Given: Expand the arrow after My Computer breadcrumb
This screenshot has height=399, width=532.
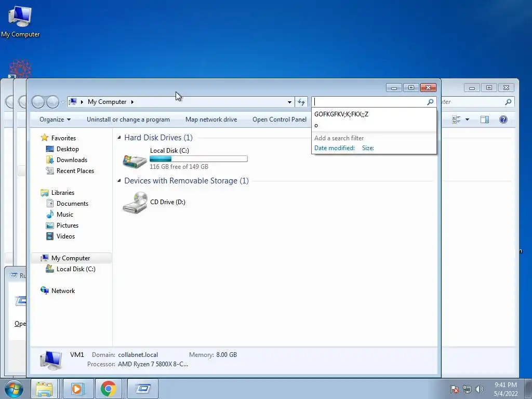Looking at the screenshot, I should pyautogui.click(x=132, y=102).
